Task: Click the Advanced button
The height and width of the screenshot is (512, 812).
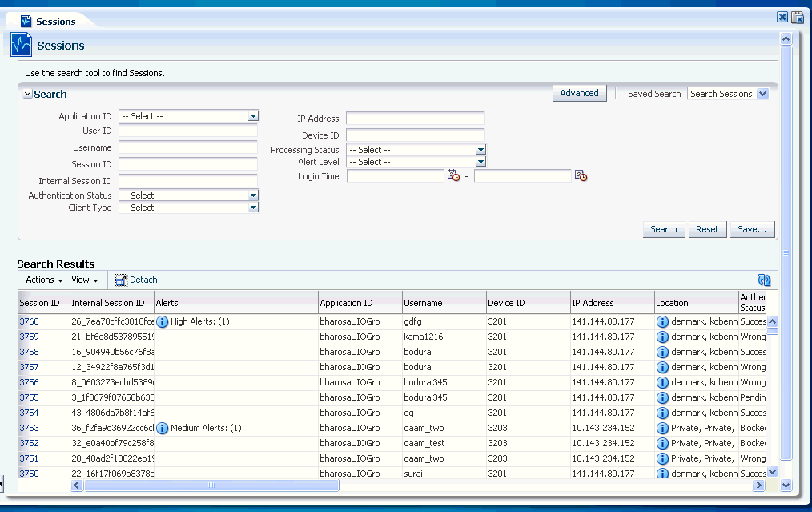Action: pyautogui.click(x=579, y=92)
